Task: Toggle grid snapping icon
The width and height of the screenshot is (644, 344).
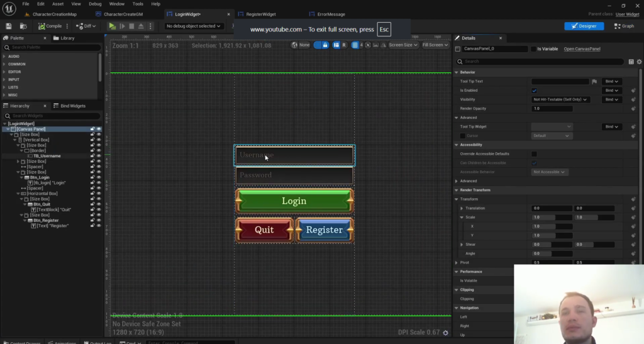Action: (x=355, y=45)
